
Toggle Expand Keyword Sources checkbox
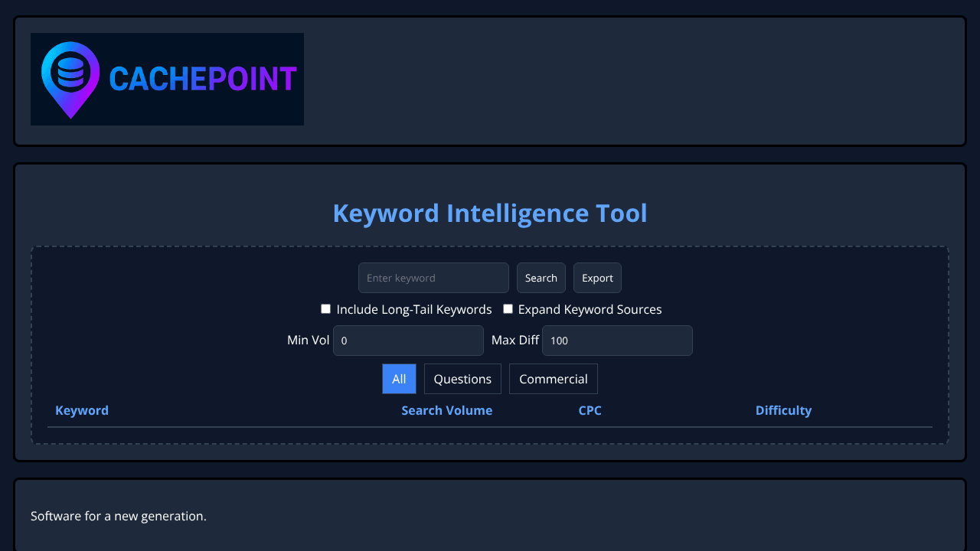pos(508,309)
